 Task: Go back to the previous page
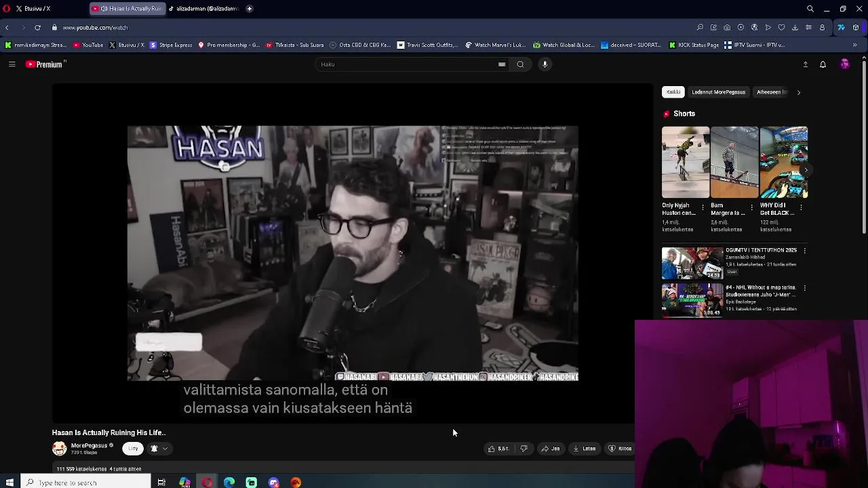7,28
